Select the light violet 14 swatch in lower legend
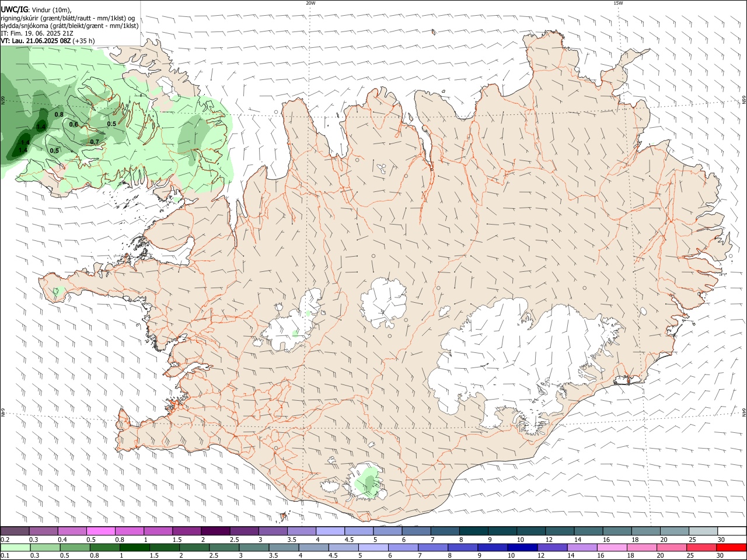The width and height of the screenshot is (747, 560). pos(582,547)
